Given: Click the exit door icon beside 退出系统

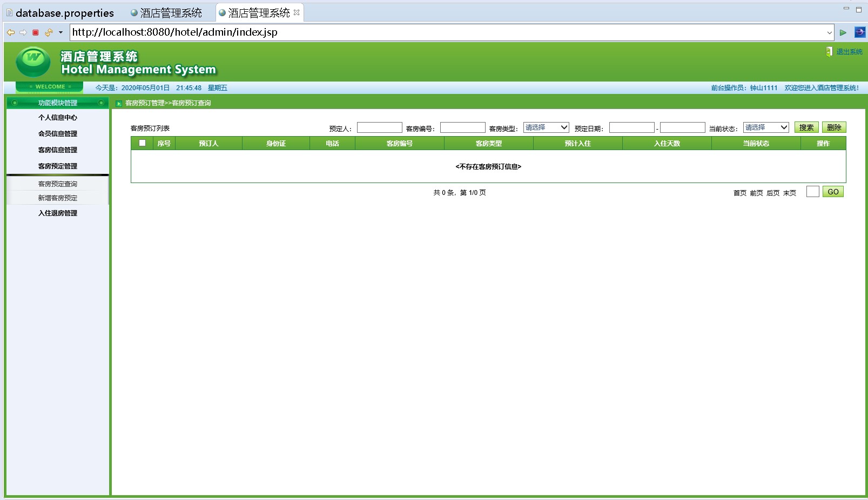Looking at the screenshot, I should [x=829, y=52].
